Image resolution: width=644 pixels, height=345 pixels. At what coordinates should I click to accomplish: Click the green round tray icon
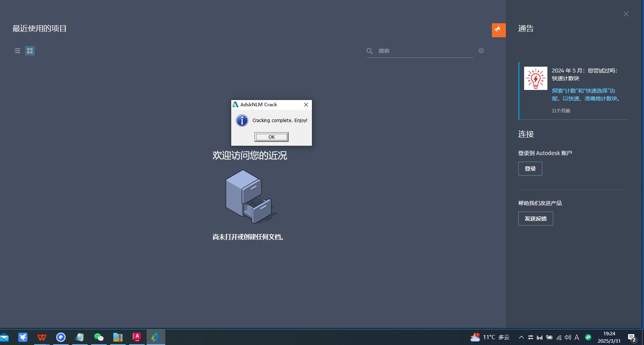[x=588, y=337]
